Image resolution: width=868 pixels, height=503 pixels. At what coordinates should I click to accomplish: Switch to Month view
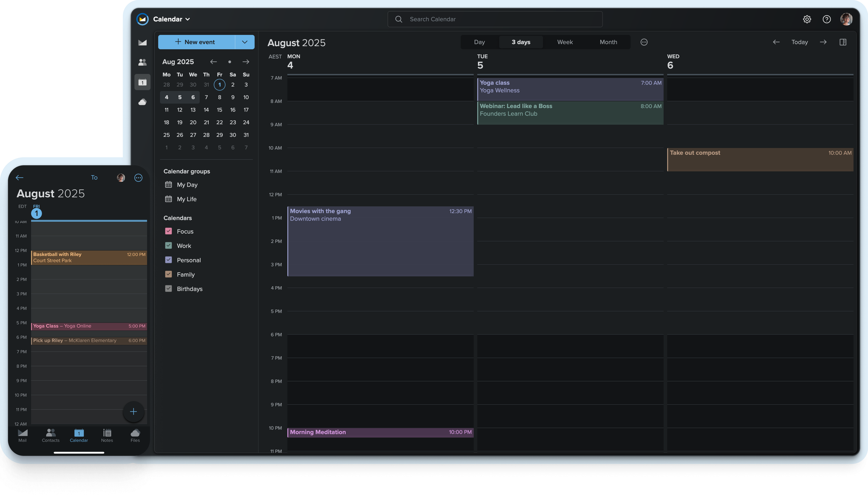(x=608, y=42)
